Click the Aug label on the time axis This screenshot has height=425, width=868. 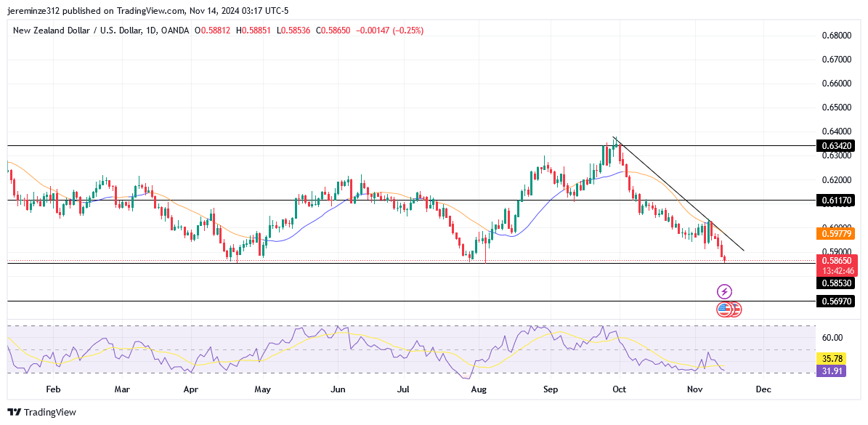[478, 389]
